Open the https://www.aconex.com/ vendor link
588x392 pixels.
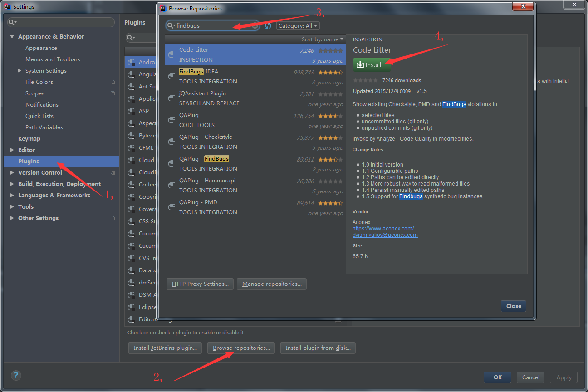coord(383,229)
